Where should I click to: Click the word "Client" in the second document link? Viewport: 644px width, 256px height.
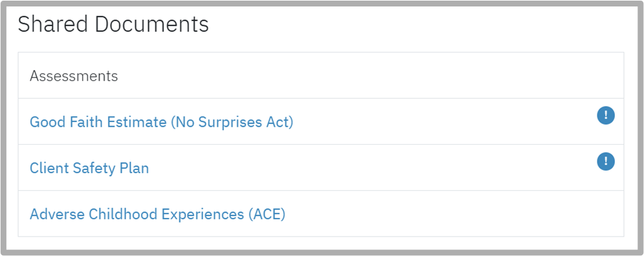[49, 168]
